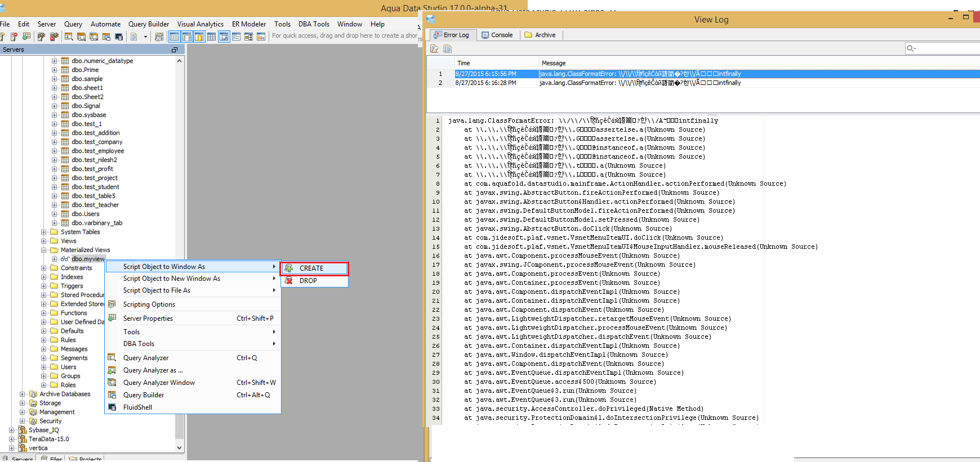The image size is (980, 462).
Task: Expand the Sybase_IQ server node
Action: [12, 430]
